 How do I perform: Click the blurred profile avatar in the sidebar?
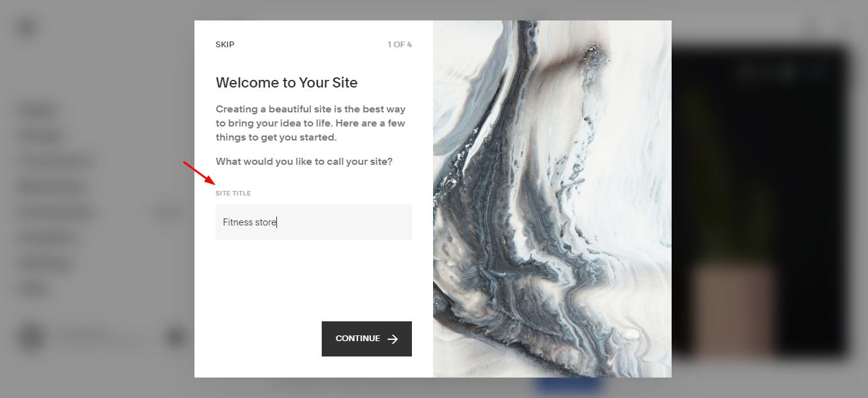[31, 337]
